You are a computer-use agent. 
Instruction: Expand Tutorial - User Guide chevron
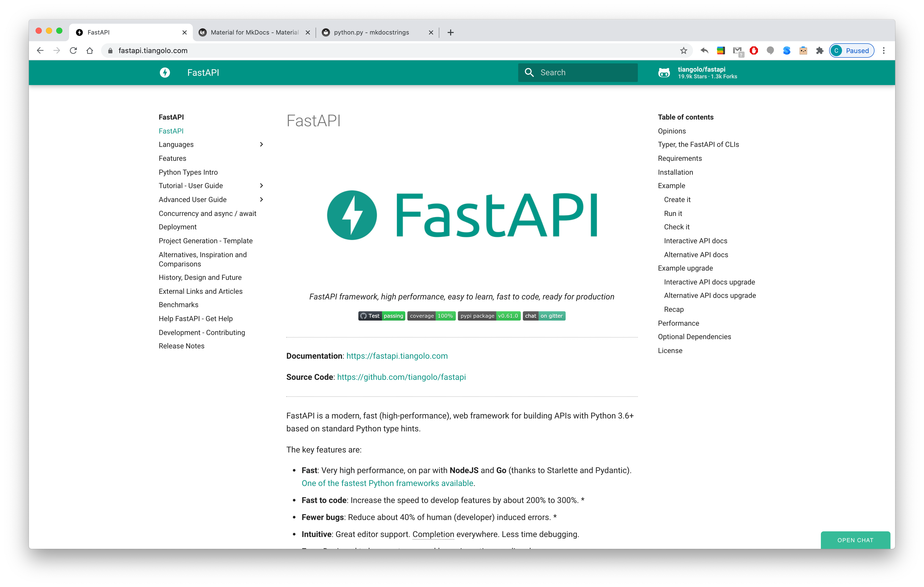click(x=261, y=186)
